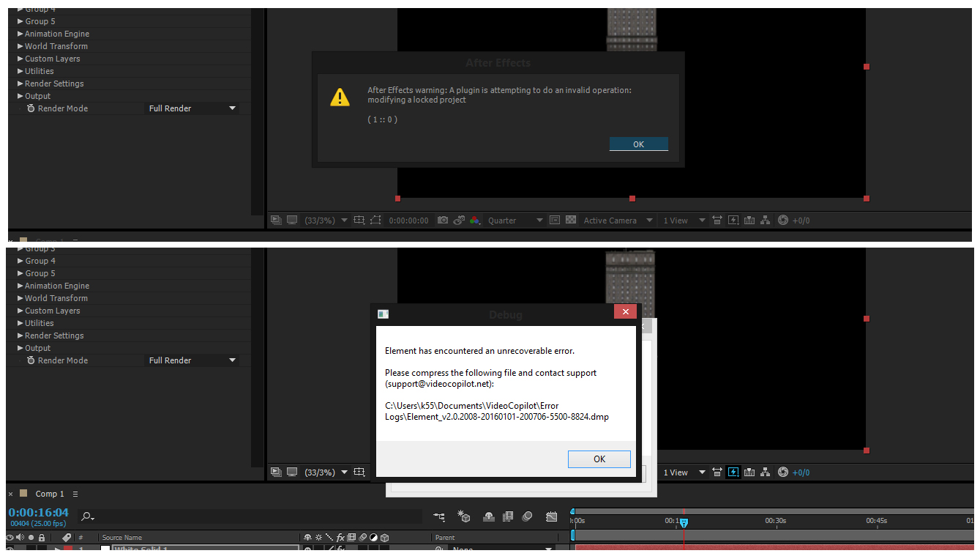The image size is (980, 556).
Task: Enable frame blending for the composition
Action: [x=508, y=516]
